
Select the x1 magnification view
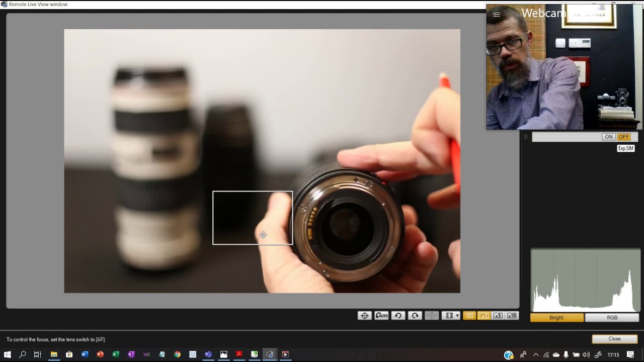484,316
